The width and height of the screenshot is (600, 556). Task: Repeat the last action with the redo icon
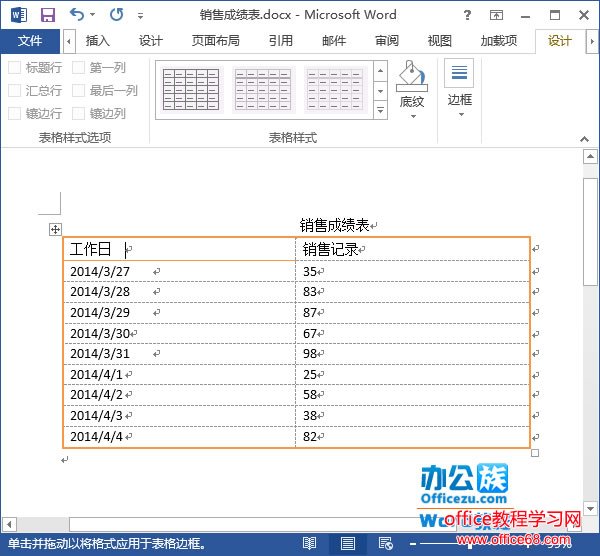coord(117,15)
